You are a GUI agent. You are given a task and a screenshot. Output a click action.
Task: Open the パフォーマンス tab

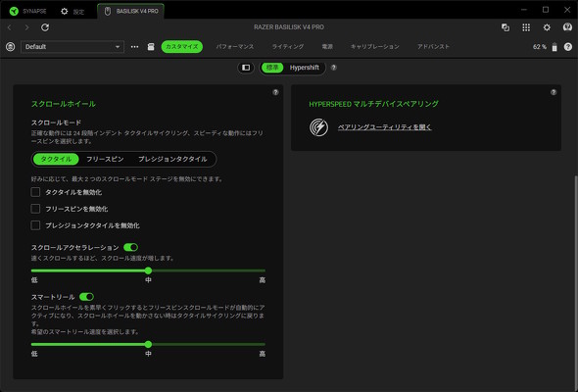[235, 47]
